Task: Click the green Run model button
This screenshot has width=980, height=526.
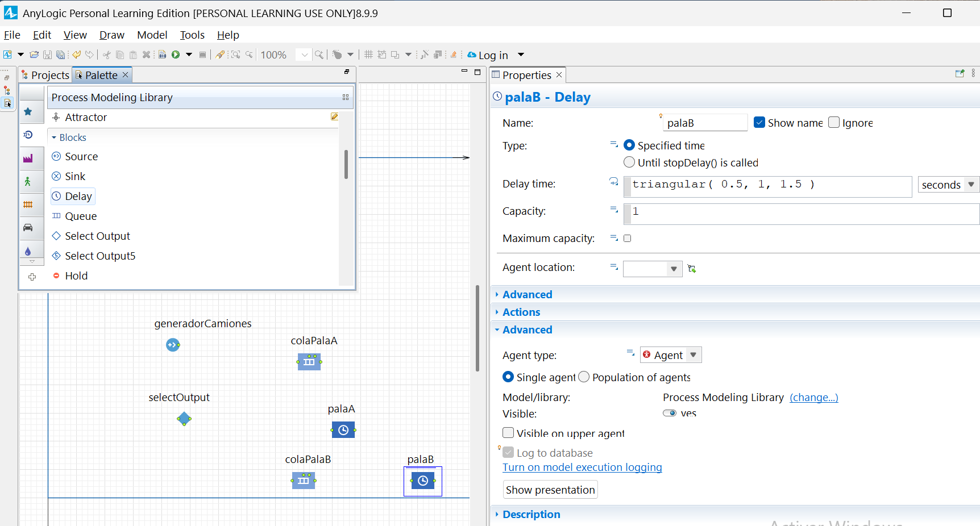Action: tap(176, 55)
